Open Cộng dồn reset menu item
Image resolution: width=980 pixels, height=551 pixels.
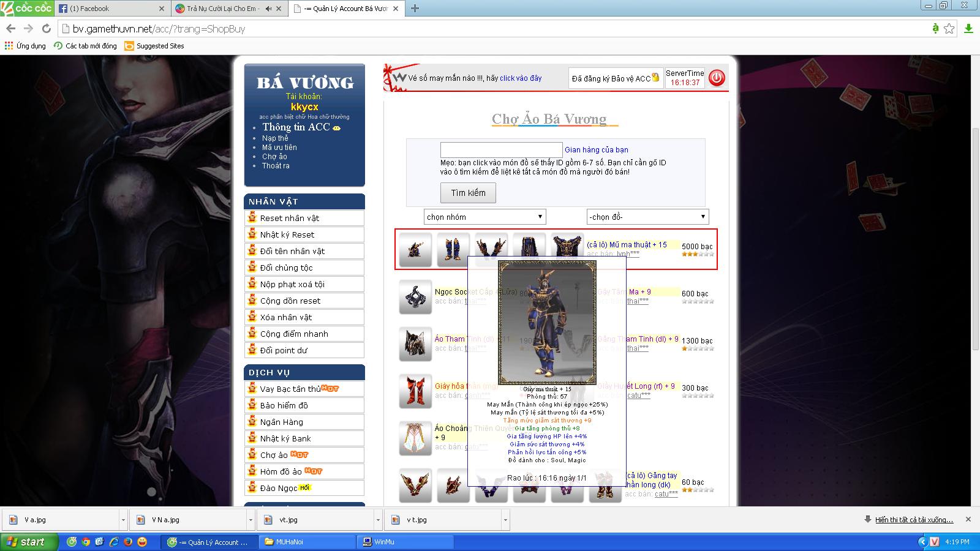point(304,301)
